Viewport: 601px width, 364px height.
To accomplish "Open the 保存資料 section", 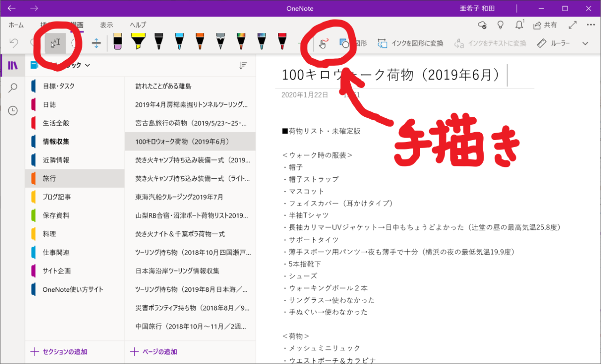I will tap(75, 216).
